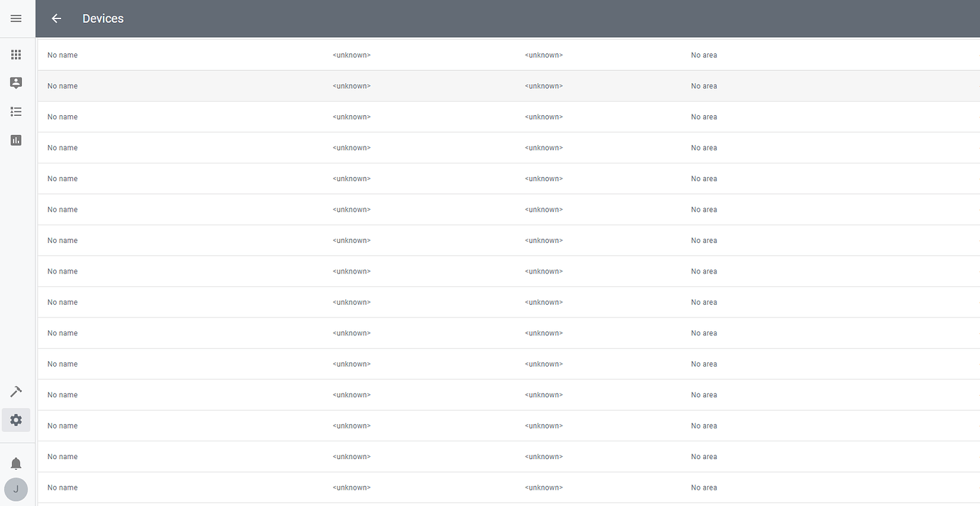Open the Logbook list icon

(16, 112)
